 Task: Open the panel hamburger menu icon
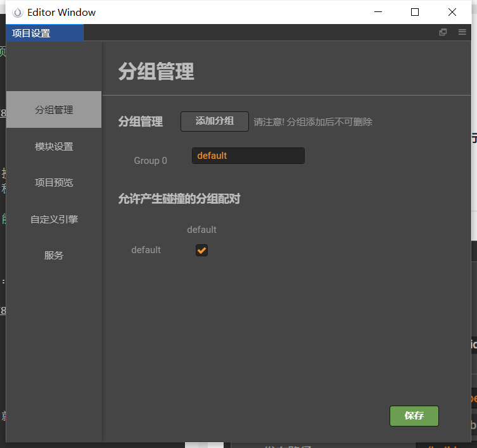(x=462, y=32)
